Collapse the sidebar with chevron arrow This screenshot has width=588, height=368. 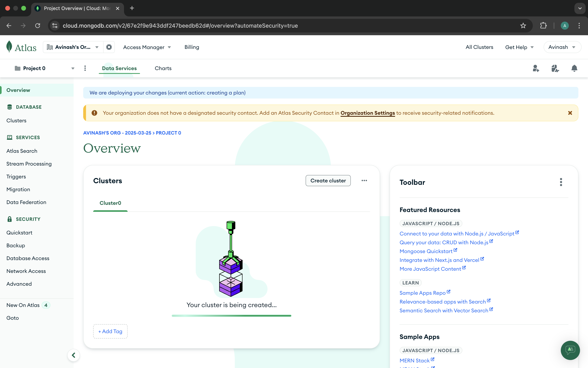pyautogui.click(x=73, y=355)
